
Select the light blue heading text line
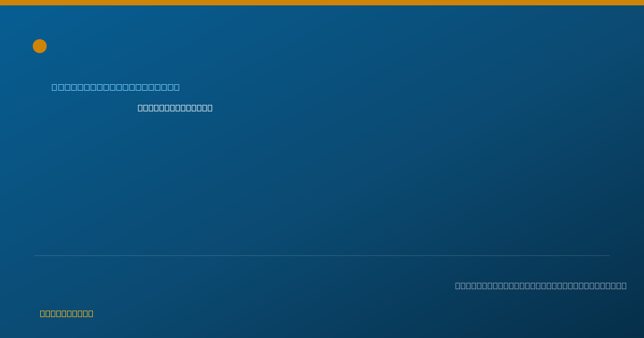coord(115,87)
